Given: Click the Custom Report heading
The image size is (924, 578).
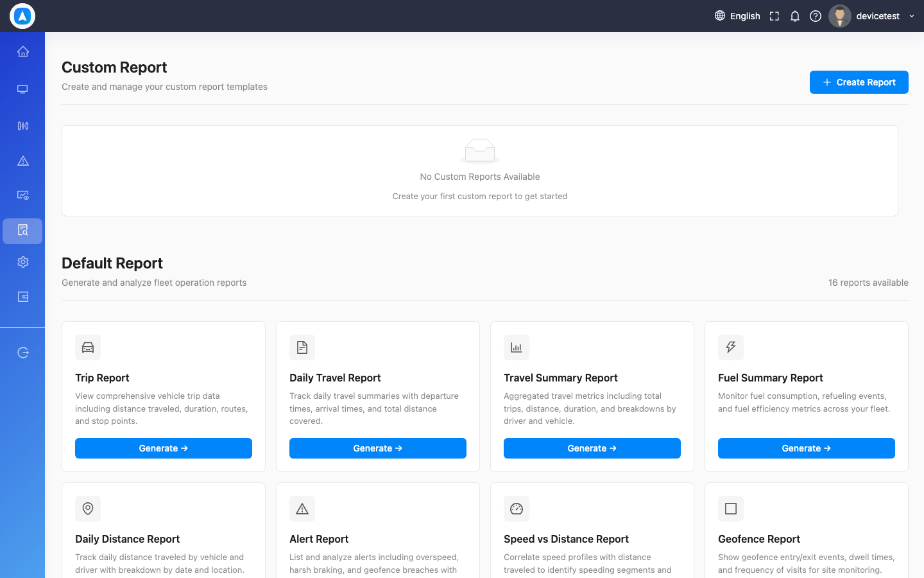Looking at the screenshot, I should 114,67.
